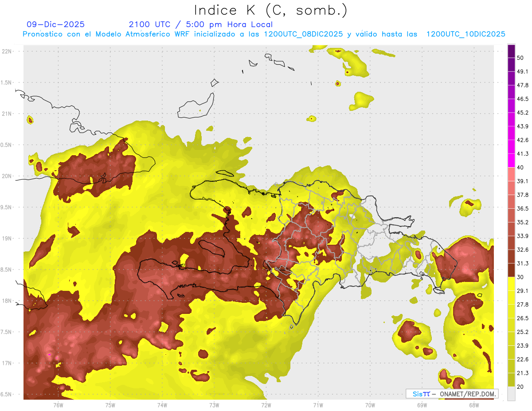This screenshot has width=532, height=411.
Task: Click the legend value "37.8"
Action: pyautogui.click(x=523, y=195)
